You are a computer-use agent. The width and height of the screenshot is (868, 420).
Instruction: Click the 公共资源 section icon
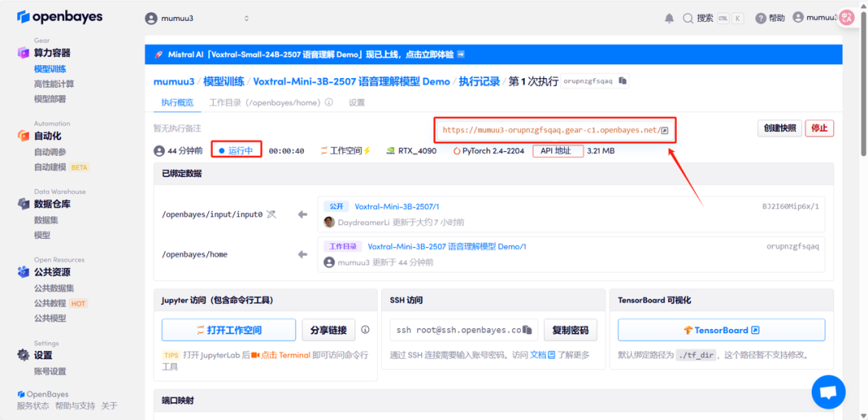[x=23, y=272]
